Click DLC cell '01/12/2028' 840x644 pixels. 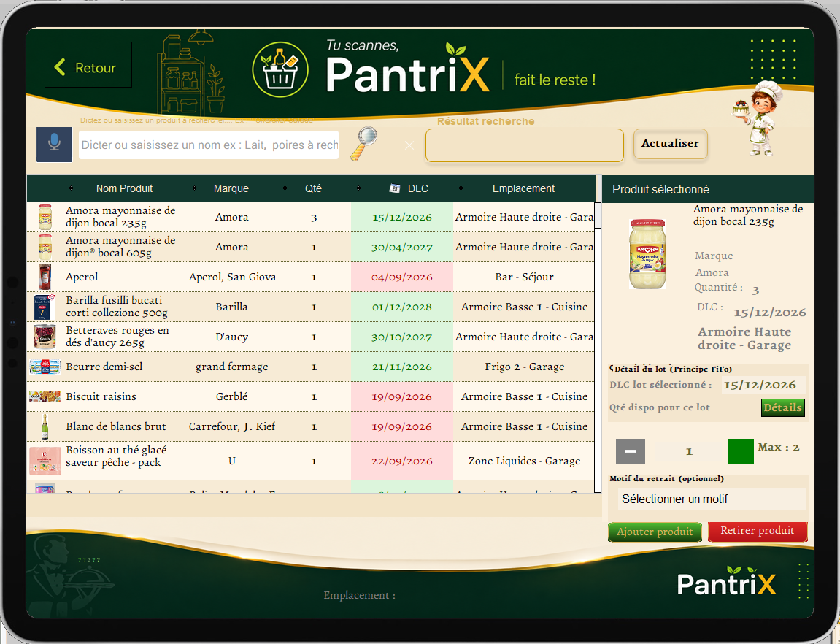pyautogui.click(x=402, y=307)
